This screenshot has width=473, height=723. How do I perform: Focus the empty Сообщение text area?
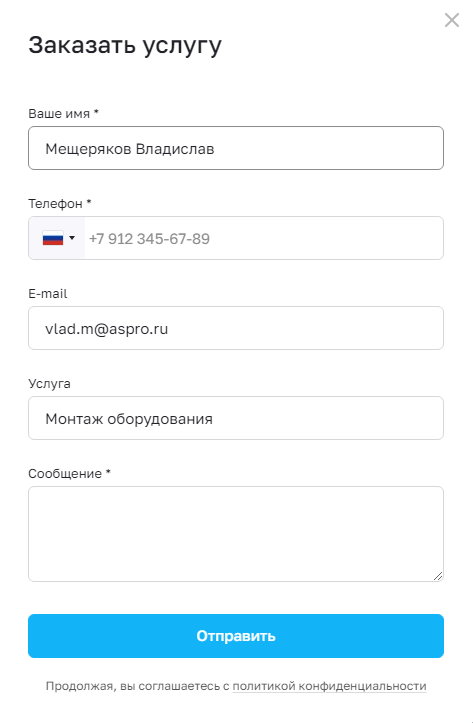tap(236, 534)
